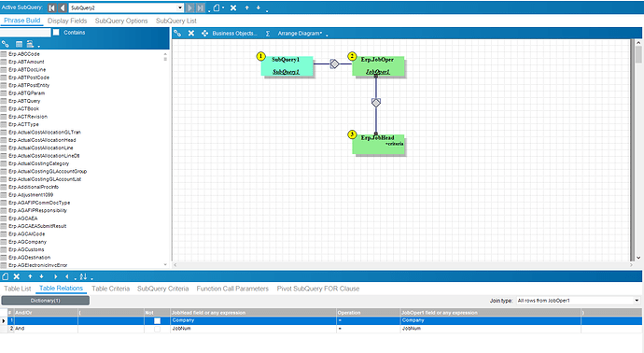Click the table filter text field

[25, 33]
